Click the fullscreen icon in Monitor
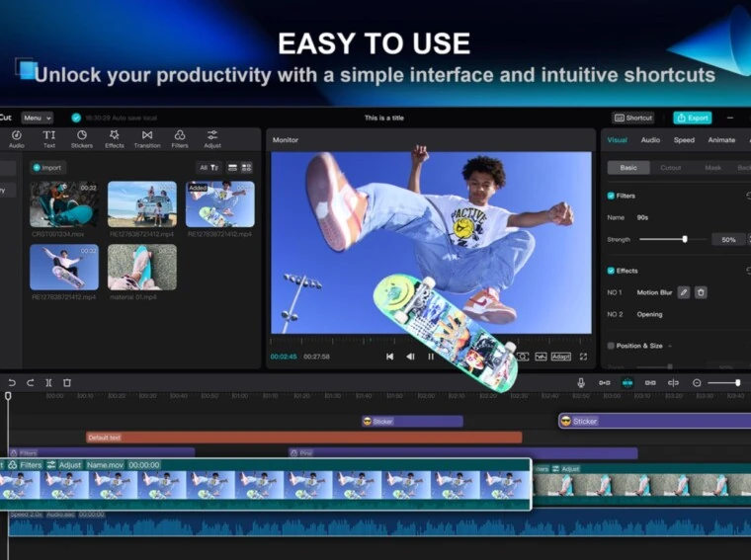Viewport: 751px width, 560px height. pos(583,357)
